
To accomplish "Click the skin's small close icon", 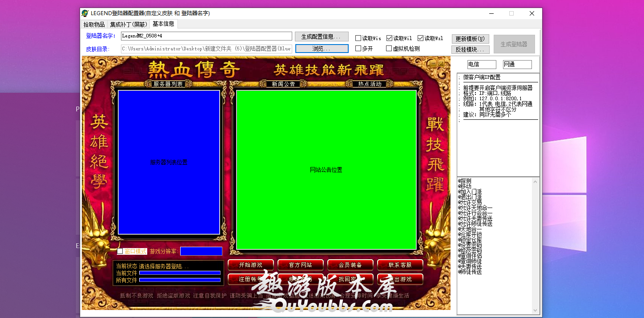I will [x=441, y=64].
